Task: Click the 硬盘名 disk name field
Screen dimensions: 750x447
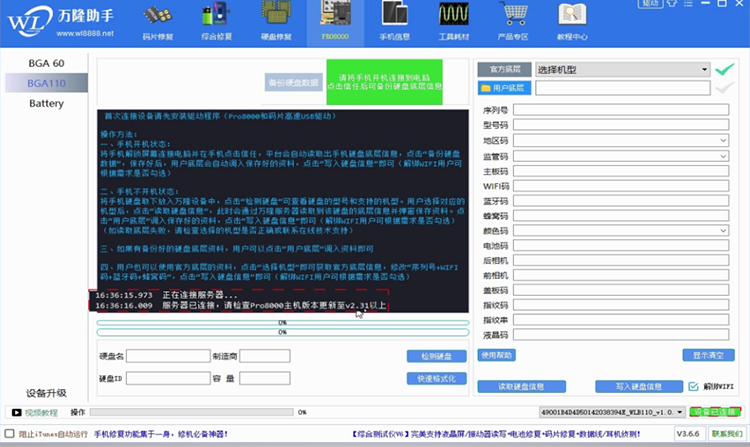Action: tap(168, 356)
